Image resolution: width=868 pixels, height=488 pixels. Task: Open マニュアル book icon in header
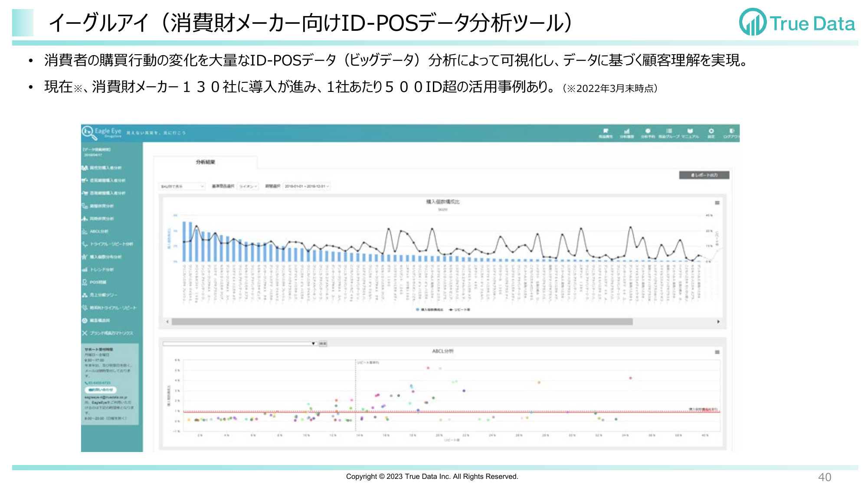[690, 131]
